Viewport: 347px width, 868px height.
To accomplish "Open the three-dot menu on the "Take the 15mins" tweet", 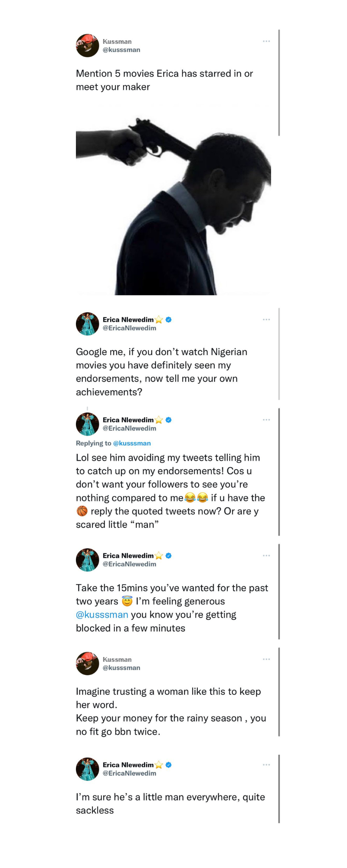I will (x=266, y=556).
